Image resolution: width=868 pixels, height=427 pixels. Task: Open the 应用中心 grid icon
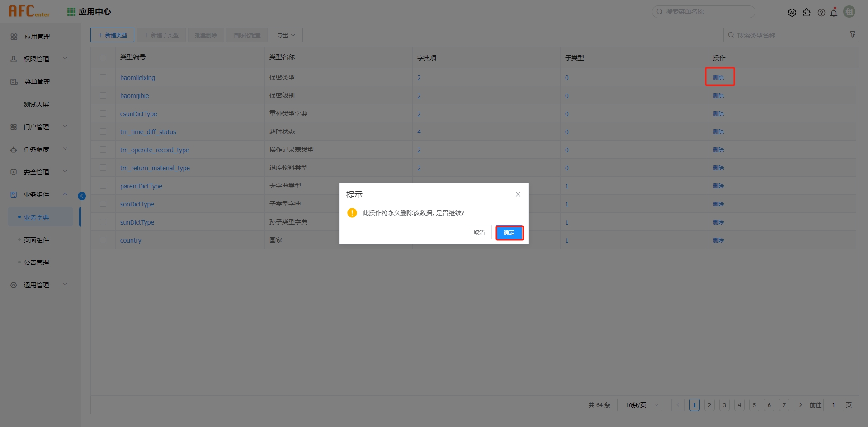pyautogui.click(x=71, y=12)
